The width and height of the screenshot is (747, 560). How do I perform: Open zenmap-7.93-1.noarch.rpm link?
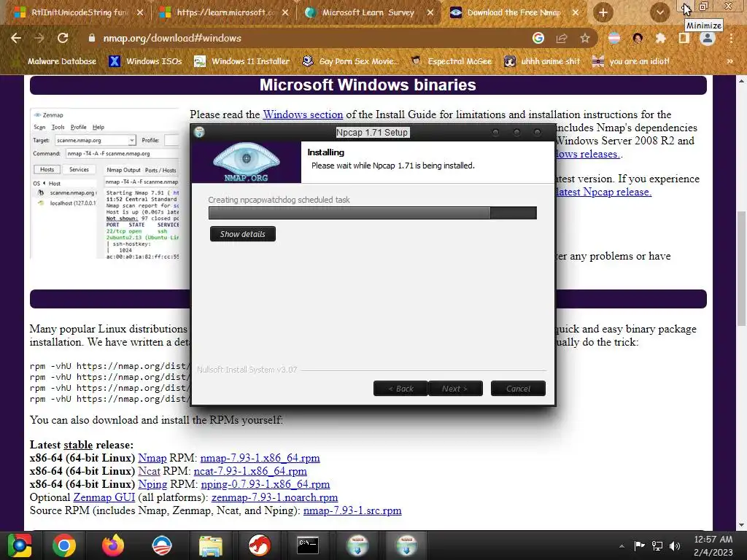(274, 497)
